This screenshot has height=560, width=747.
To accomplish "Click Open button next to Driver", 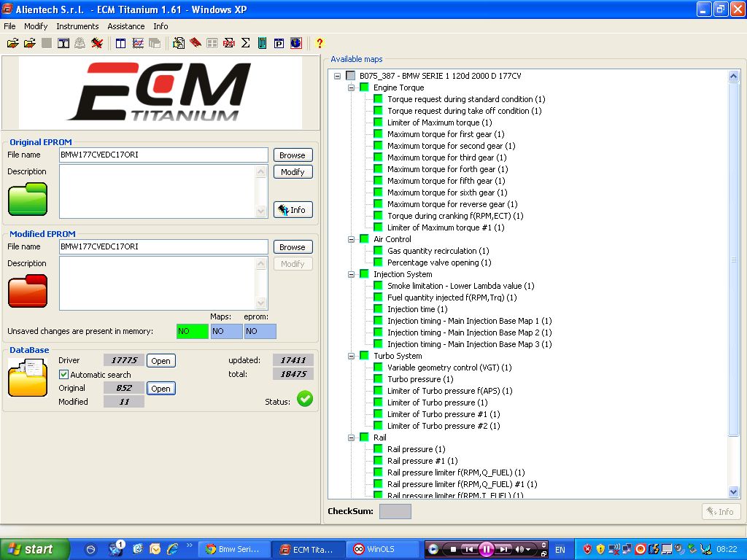I will pos(160,360).
